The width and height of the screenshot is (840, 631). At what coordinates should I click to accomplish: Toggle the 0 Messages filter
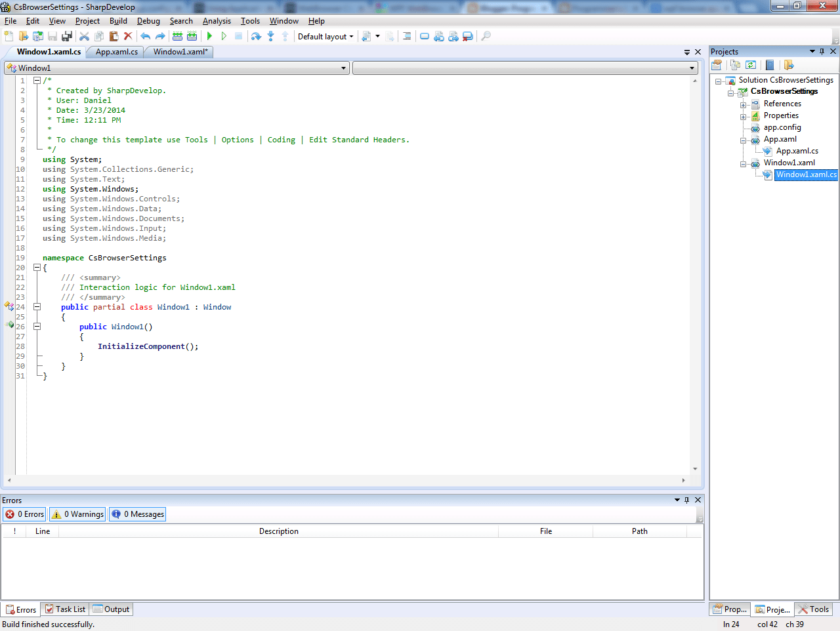click(x=137, y=514)
